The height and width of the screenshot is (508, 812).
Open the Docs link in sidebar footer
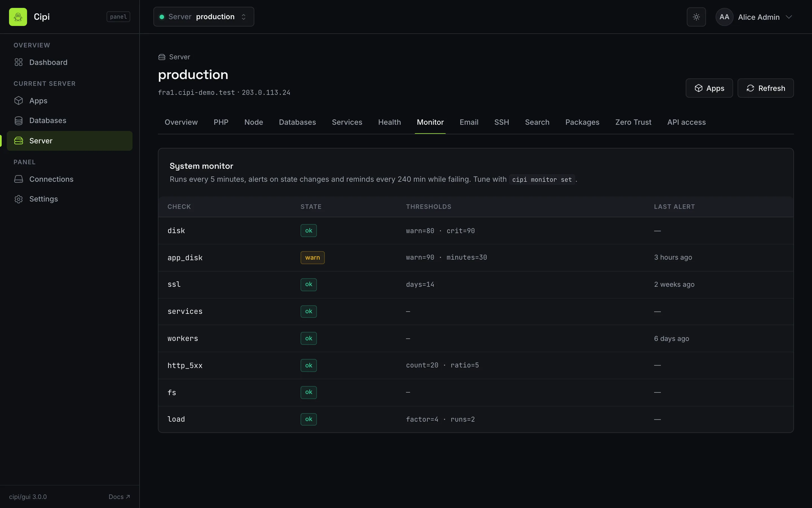(x=119, y=497)
